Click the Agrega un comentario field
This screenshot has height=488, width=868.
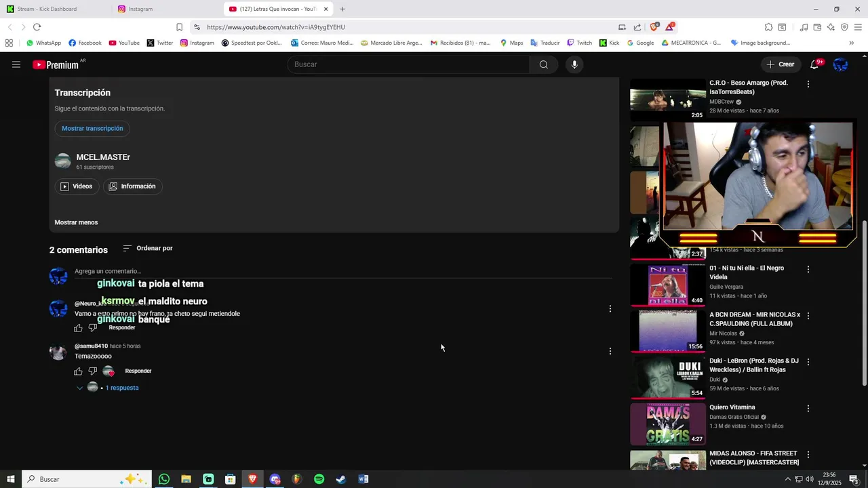coord(342,271)
